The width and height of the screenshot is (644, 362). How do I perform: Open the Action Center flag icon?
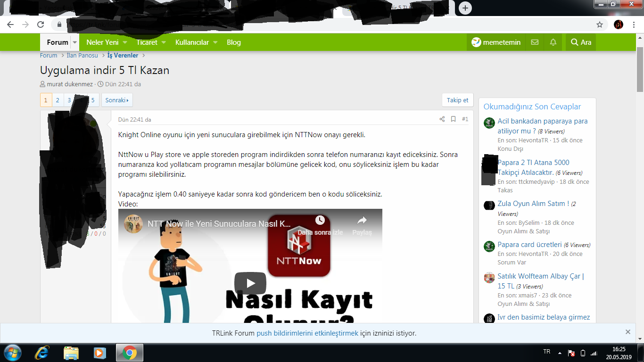(x=571, y=353)
